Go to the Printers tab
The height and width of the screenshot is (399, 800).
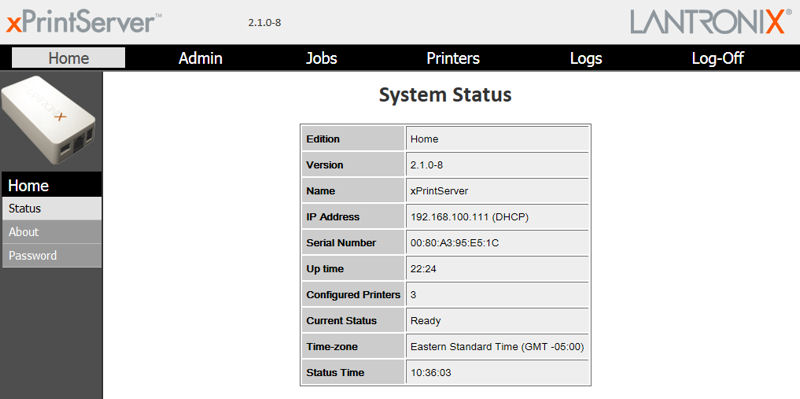coord(453,58)
